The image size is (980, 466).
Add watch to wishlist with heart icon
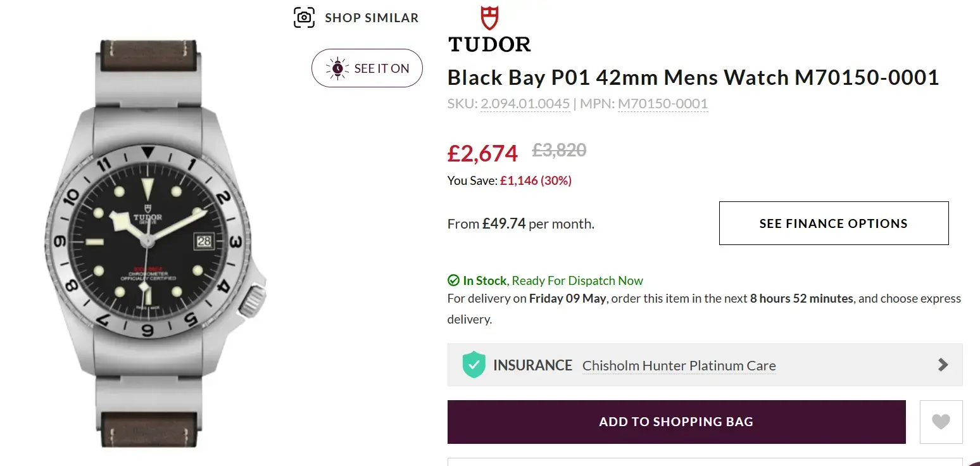point(941,422)
